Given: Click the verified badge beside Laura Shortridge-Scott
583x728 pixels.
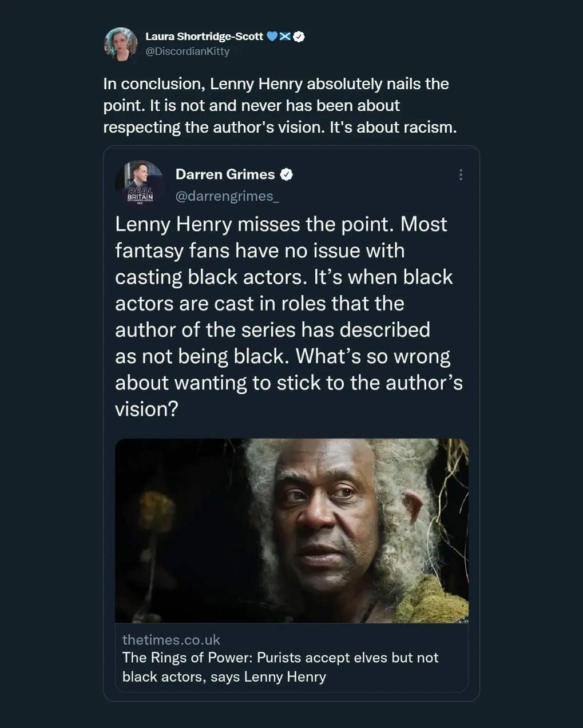Looking at the screenshot, I should click(299, 37).
